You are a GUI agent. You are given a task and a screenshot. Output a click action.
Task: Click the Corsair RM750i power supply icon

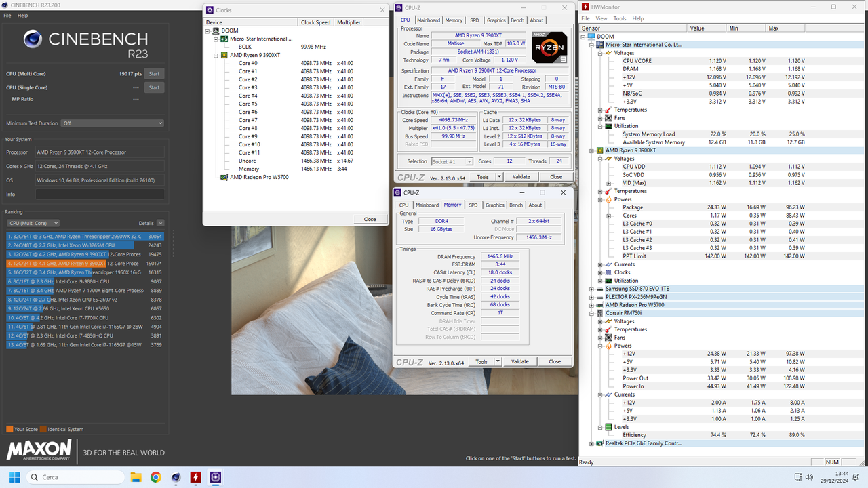click(600, 313)
